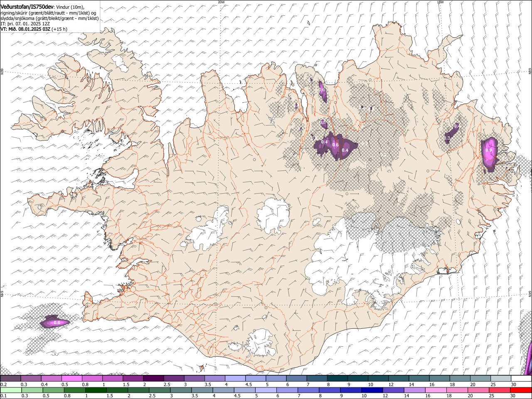This screenshot has height=399, width=532.
Task: Click the '(+15 h)' forecast offset text
Action: [x=60, y=29]
